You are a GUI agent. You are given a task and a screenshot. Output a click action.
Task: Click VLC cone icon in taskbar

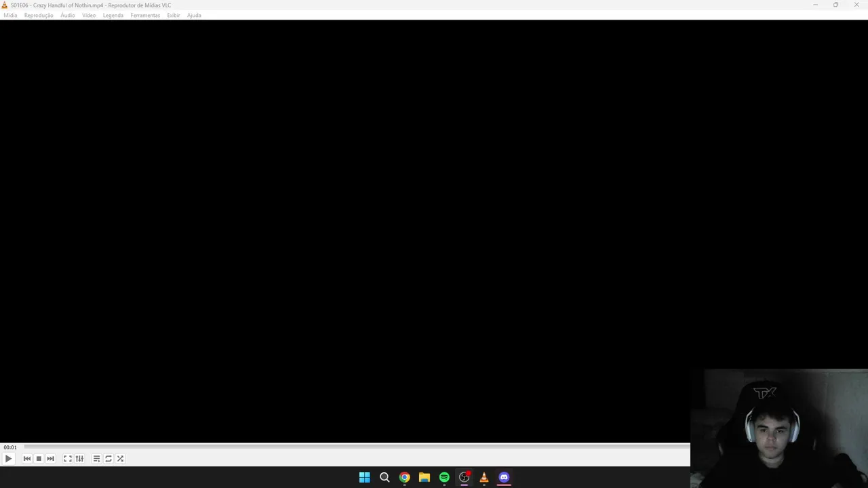484,477
